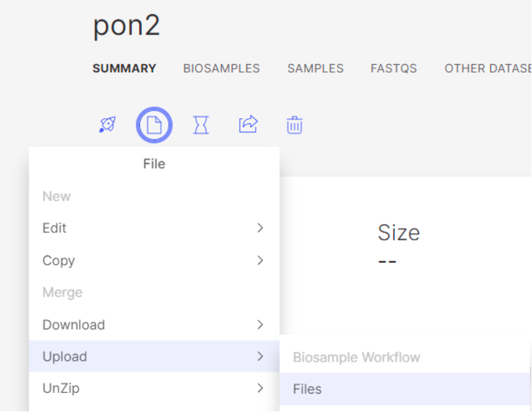Select the Edit menu entry
This screenshot has height=413, width=532.
point(154,228)
